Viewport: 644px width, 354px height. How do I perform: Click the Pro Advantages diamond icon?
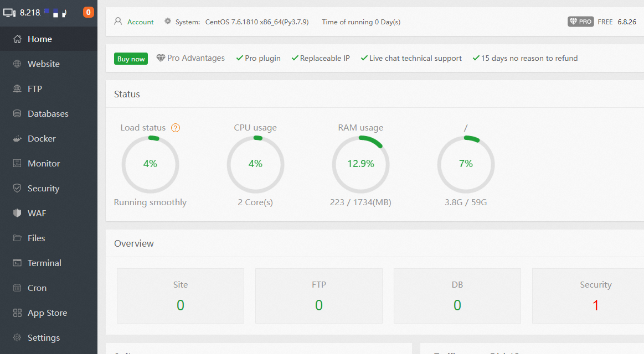[x=161, y=58]
